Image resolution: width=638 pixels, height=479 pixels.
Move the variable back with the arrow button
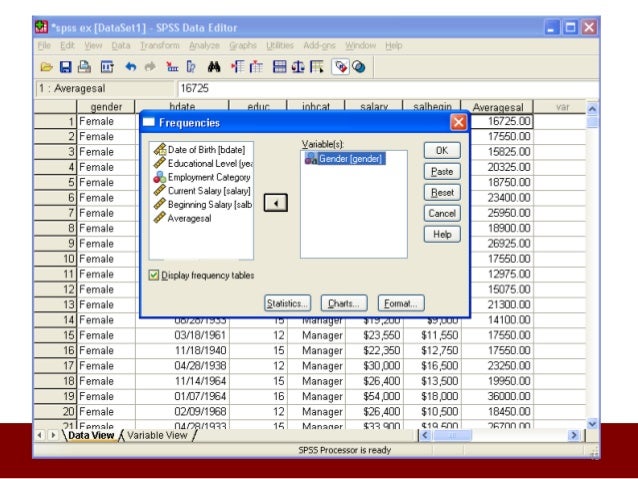275,203
